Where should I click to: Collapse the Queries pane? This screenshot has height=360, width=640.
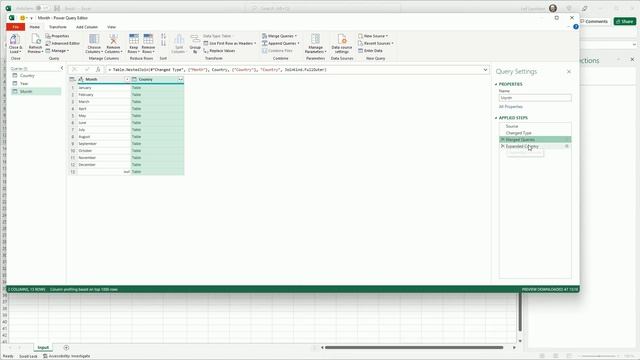pos(62,68)
